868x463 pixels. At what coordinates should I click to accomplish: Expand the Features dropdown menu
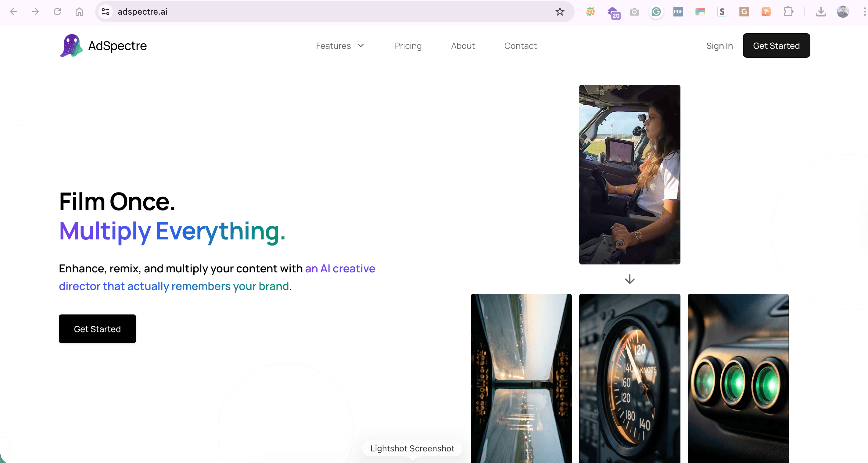pos(340,46)
